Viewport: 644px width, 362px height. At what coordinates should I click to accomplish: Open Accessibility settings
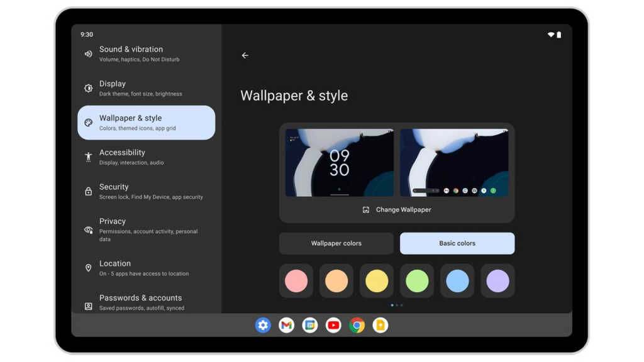[146, 157]
